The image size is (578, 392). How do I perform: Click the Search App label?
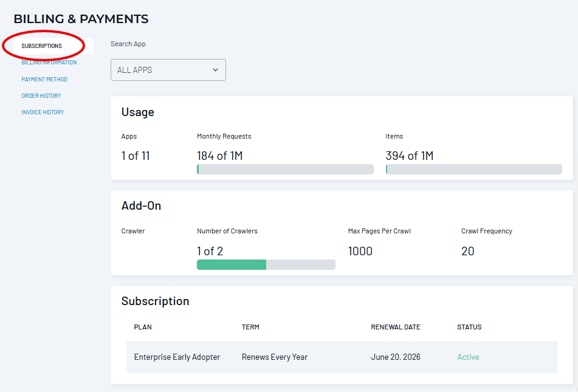(x=128, y=44)
